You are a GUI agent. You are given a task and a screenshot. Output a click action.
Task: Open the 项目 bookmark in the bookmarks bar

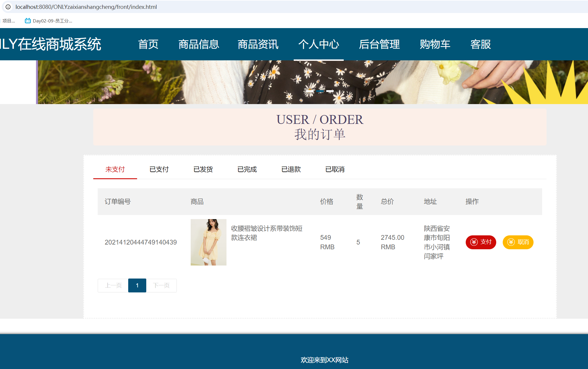[x=9, y=21]
